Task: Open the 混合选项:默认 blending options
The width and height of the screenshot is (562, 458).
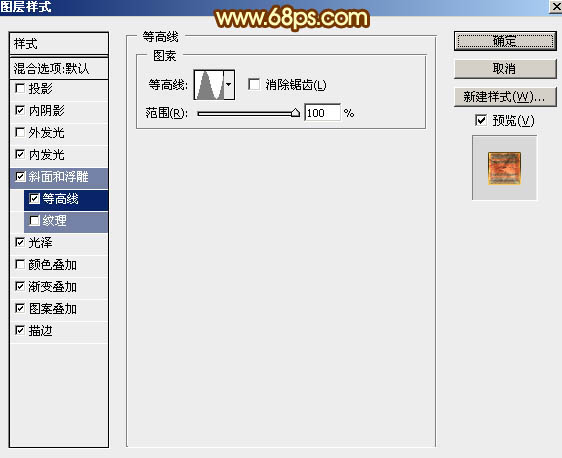Action: [x=59, y=68]
